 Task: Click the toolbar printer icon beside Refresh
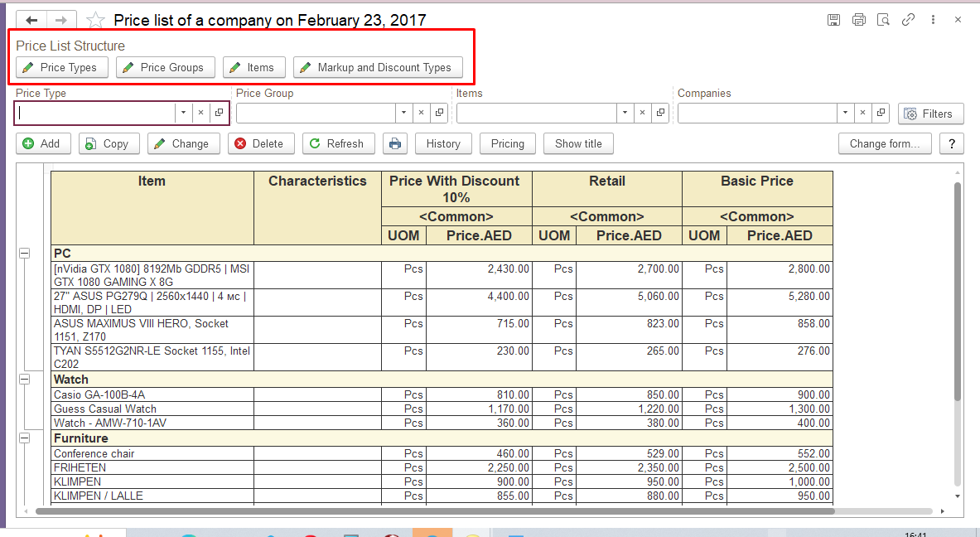(395, 144)
